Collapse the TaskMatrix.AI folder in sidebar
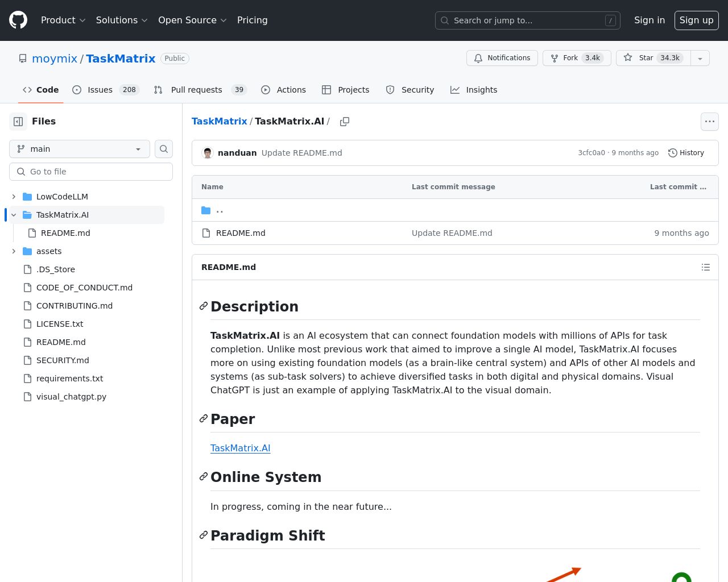 [14, 215]
